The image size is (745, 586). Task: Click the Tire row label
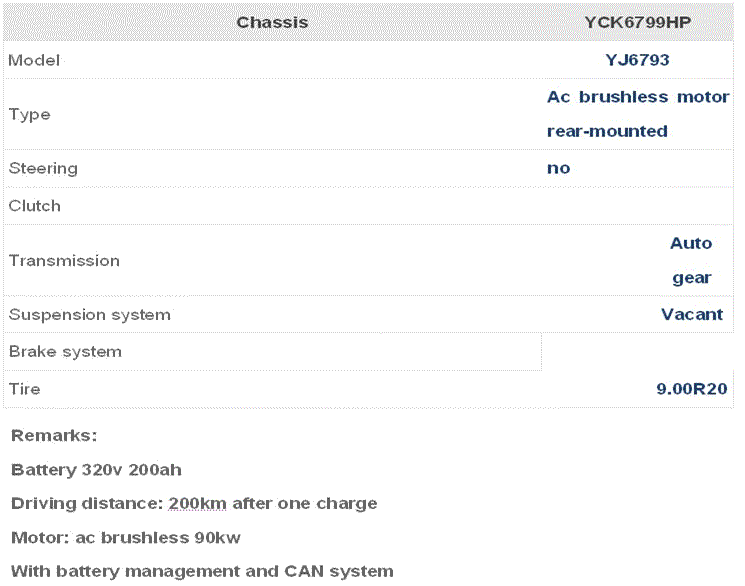click(25, 389)
